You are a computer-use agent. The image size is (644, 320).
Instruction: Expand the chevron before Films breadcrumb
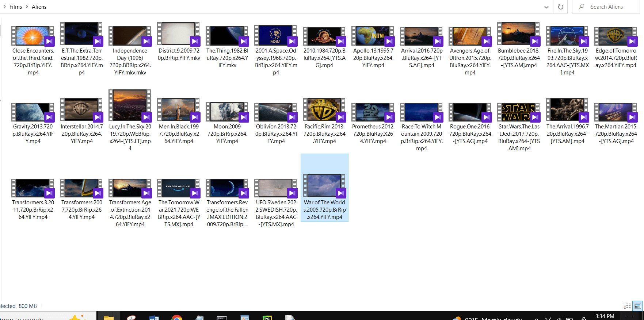click(4, 7)
